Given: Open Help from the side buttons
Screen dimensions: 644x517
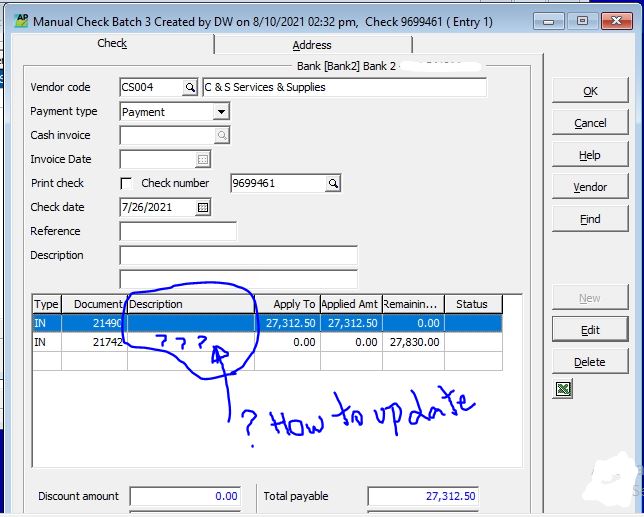Looking at the screenshot, I should pos(590,155).
